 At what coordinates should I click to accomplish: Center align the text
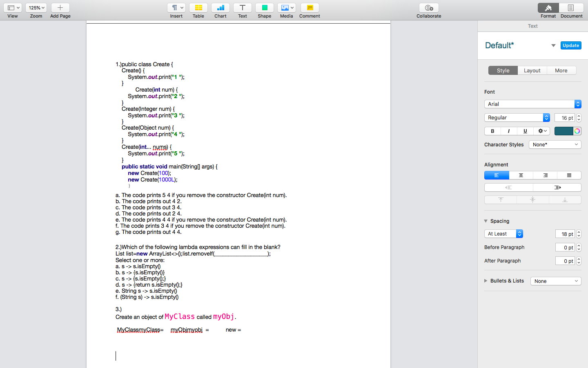pos(521,175)
